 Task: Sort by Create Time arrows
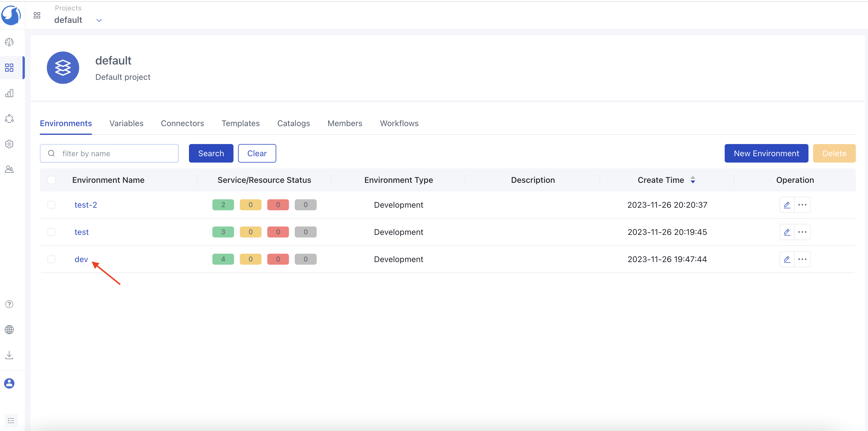[693, 180]
